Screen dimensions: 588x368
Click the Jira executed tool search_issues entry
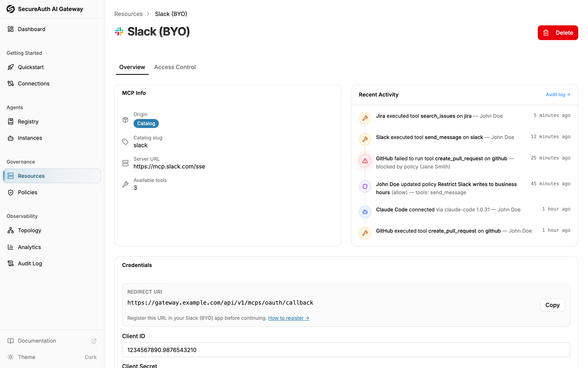point(439,116)
